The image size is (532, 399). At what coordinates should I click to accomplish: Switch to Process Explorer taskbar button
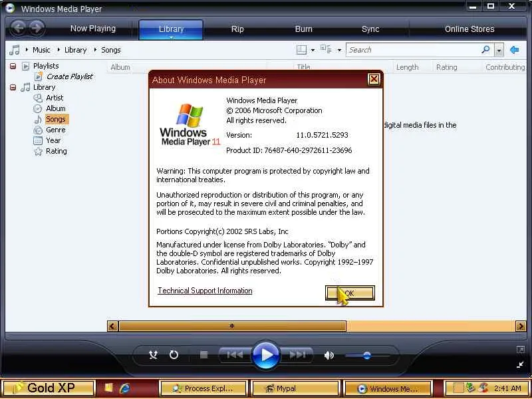coord(203,388)
